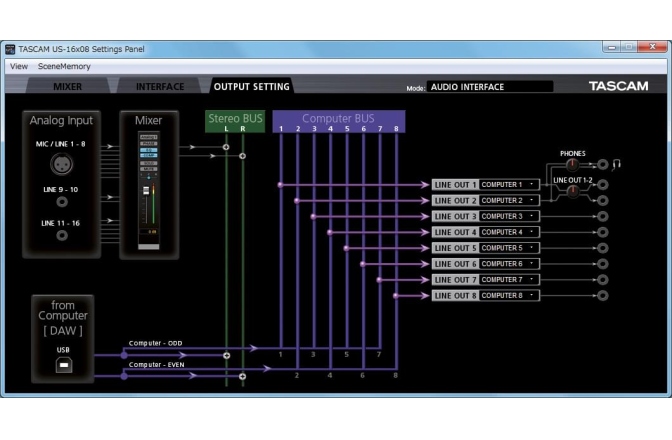The width and height of the screenshot is (672, 440).
Task: Click the mixer channel strip thumbnail
Action: click(x=149, y=190)
